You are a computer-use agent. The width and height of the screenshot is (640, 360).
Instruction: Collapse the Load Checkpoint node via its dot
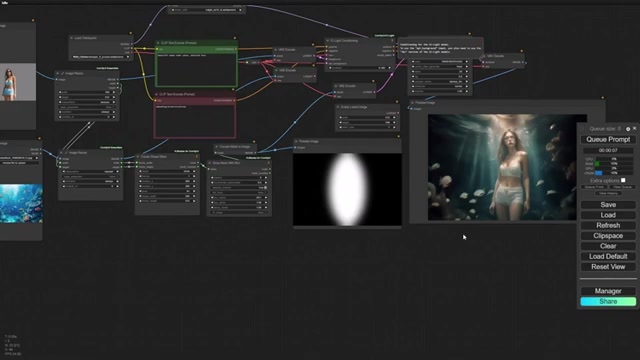tap(72, 38)
